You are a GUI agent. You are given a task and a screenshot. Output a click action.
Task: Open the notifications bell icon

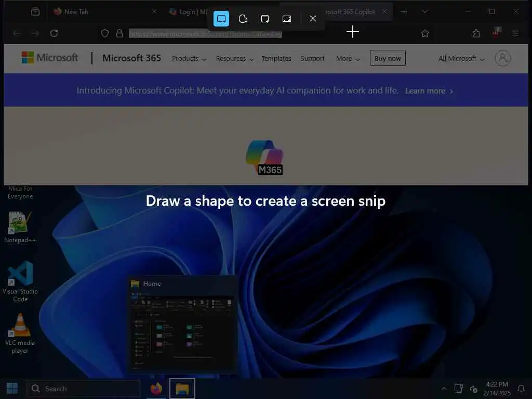click(x=521, y=389)
